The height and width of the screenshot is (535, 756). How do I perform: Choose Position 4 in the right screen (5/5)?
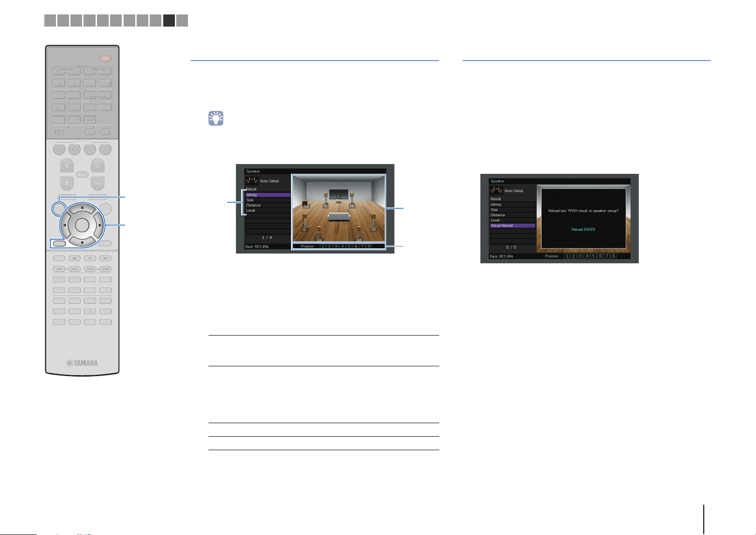pyautogui.click(x=587, y=256)
